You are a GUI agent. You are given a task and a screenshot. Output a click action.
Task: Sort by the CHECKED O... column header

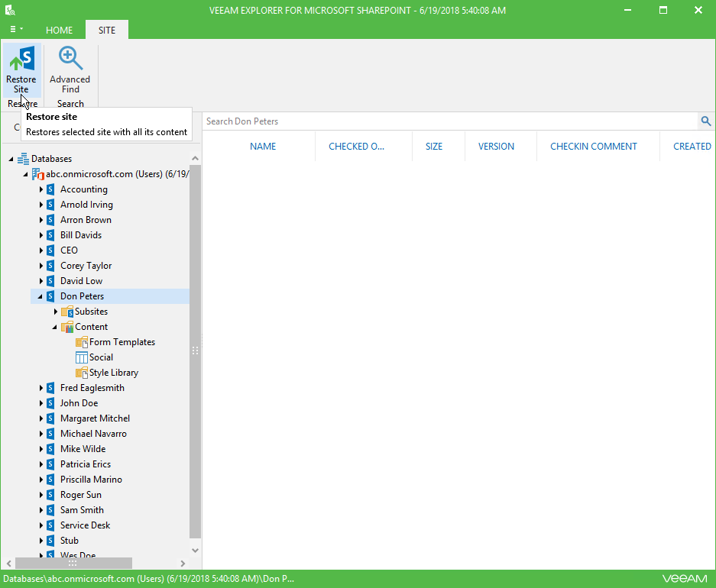click(x=356, y=147)
